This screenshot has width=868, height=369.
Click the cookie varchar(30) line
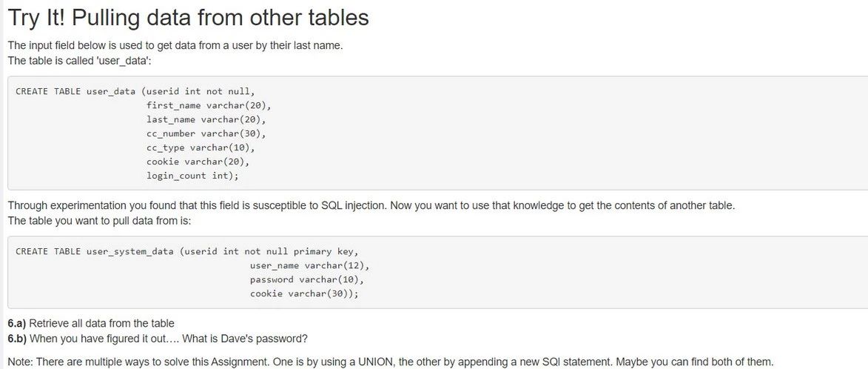pos(304,293)
